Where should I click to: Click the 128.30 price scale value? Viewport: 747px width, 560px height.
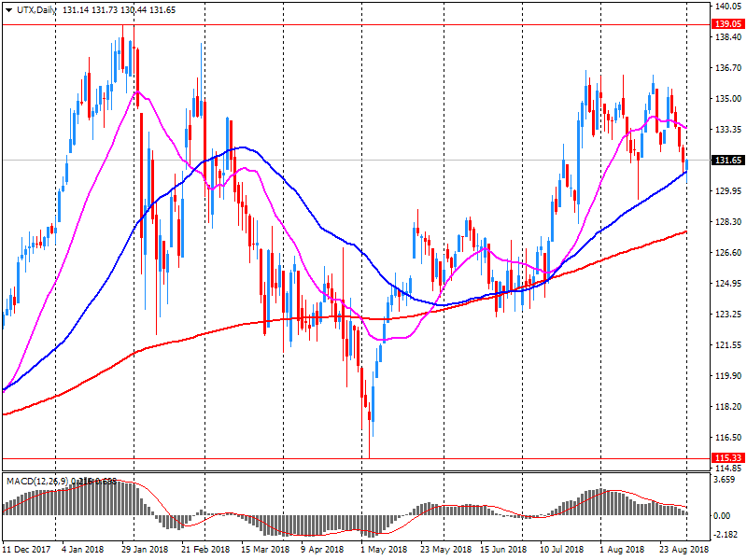(728, 222)
